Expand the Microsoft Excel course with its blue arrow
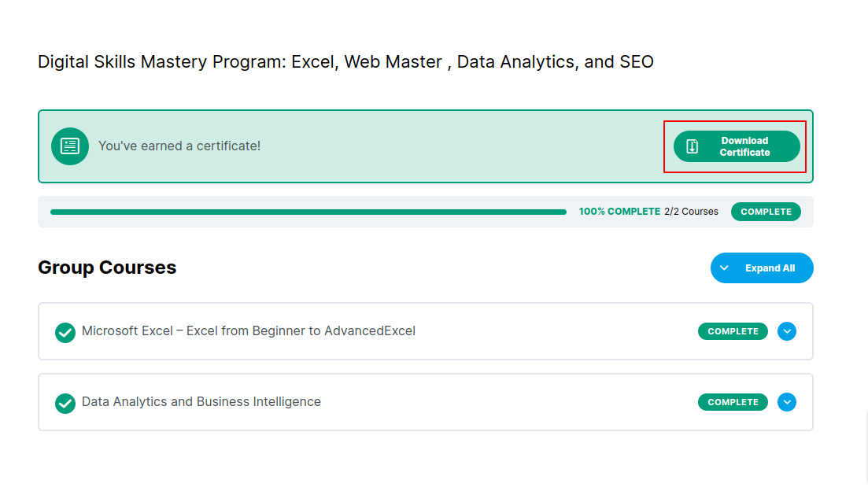 pos(787,331)
